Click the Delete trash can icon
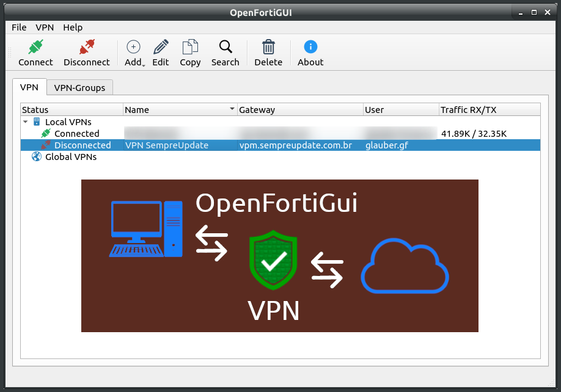 (x=268, y=47)
